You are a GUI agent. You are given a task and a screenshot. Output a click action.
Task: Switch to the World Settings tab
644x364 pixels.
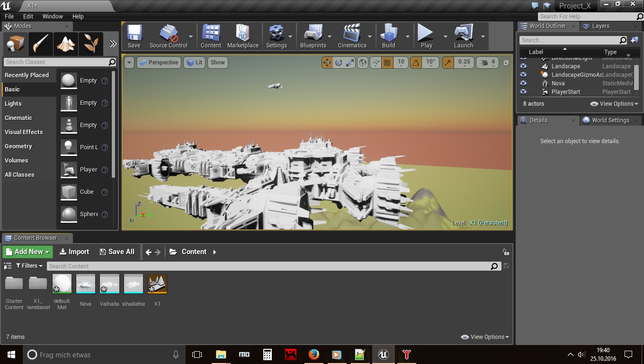tap(610, 120)
